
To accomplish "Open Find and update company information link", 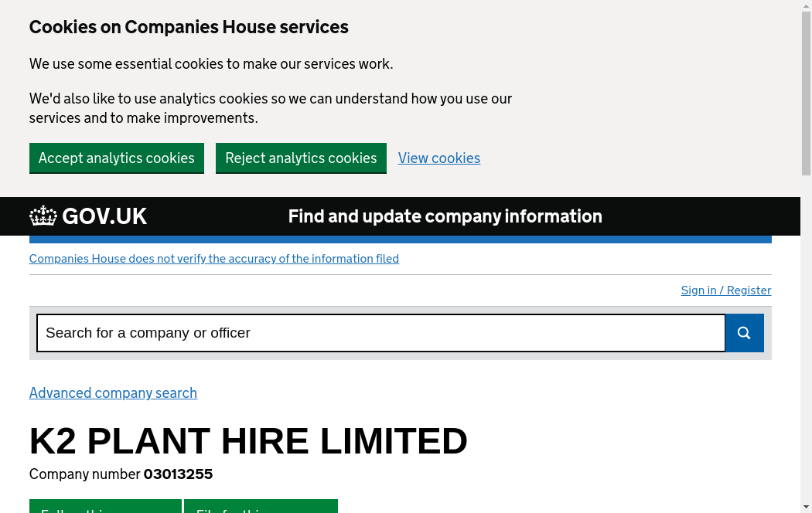I will pos(445,216).
